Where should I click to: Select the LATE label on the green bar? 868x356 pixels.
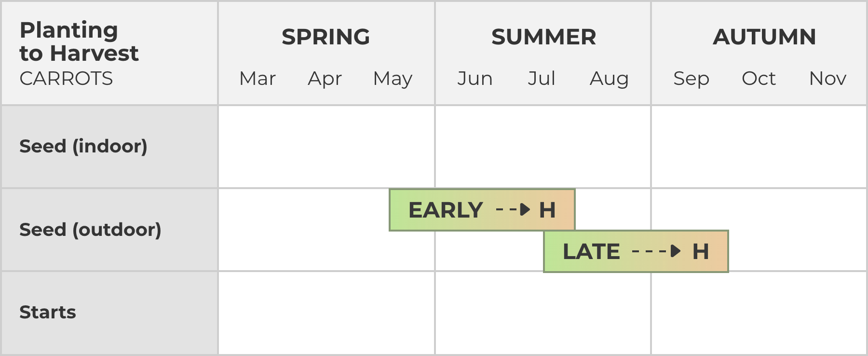click(x=591, y=251)
